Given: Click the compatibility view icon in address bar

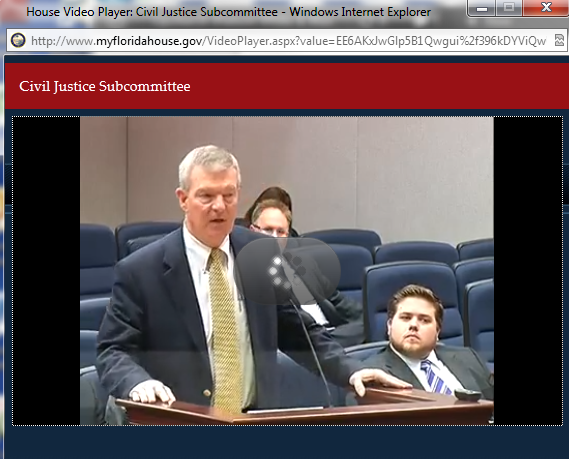Looking at the screenshot, I should coord(559,40).
